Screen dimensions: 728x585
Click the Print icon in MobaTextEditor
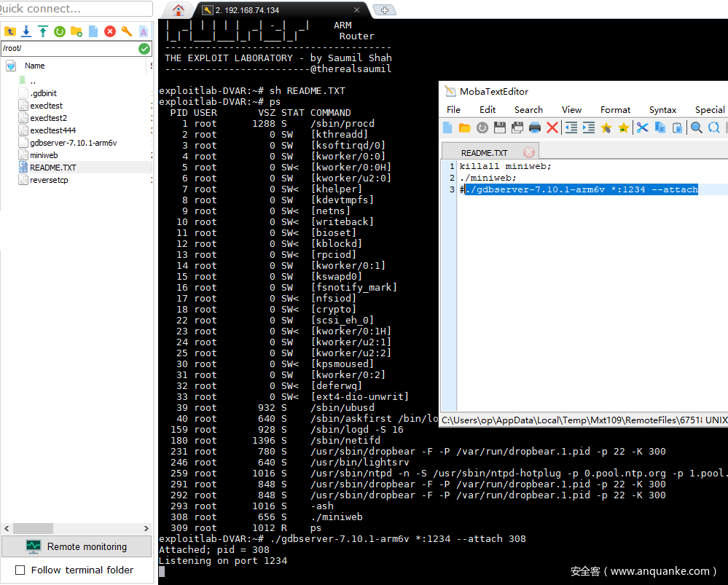point(535,127)
